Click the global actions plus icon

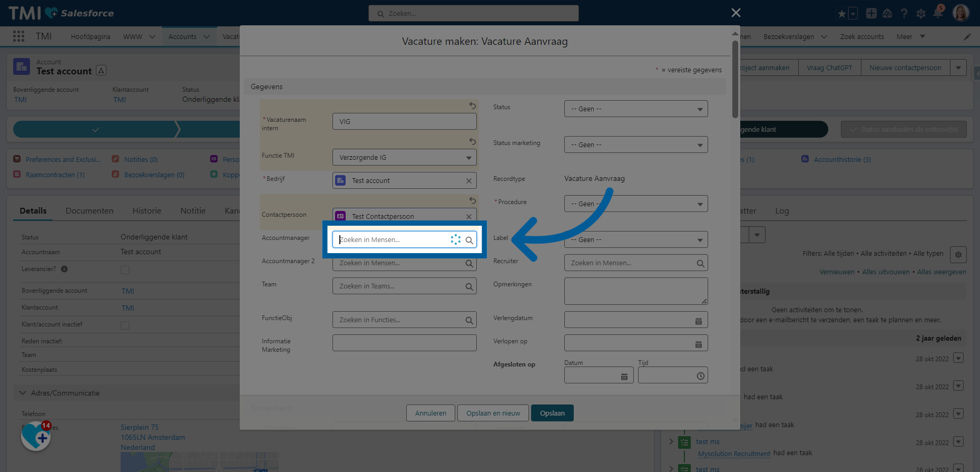(871, 13)
